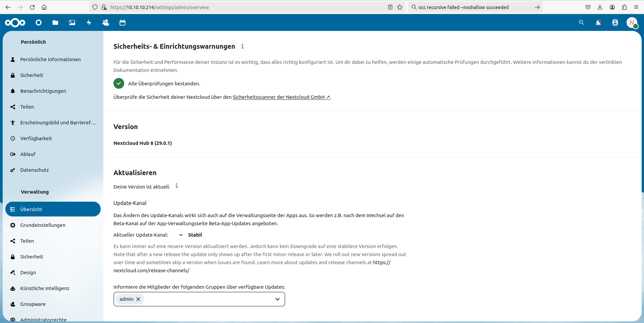
Task: Submit search with arrow in search bar
Action: click(537, 7)
